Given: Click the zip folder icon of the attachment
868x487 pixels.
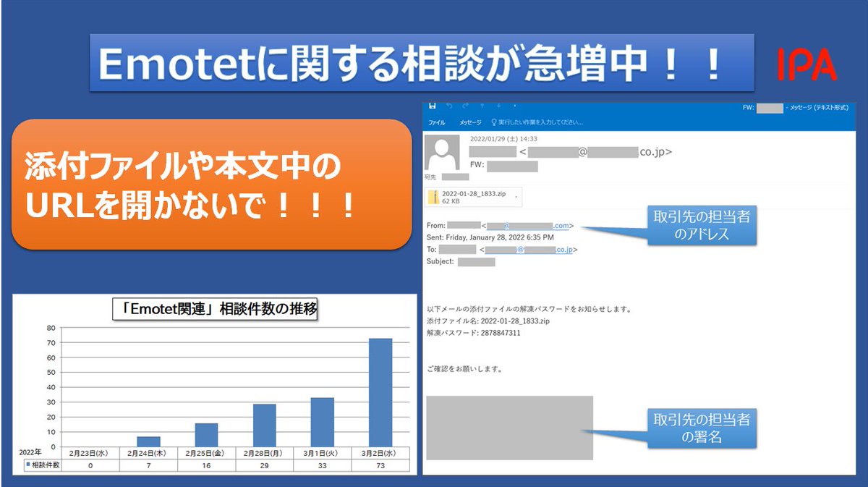Looking at the screenshot, I should (x=433, y=197).
